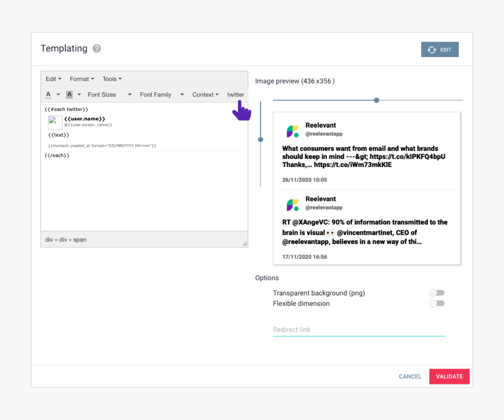The height and width of the screenshot is (420, 504).
Task: Open the text color dropdown arrow
Action: click(58, 94)
